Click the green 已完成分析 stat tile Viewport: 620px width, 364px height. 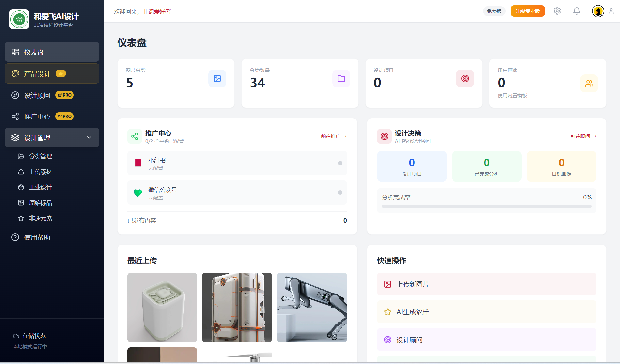(486, 166)
